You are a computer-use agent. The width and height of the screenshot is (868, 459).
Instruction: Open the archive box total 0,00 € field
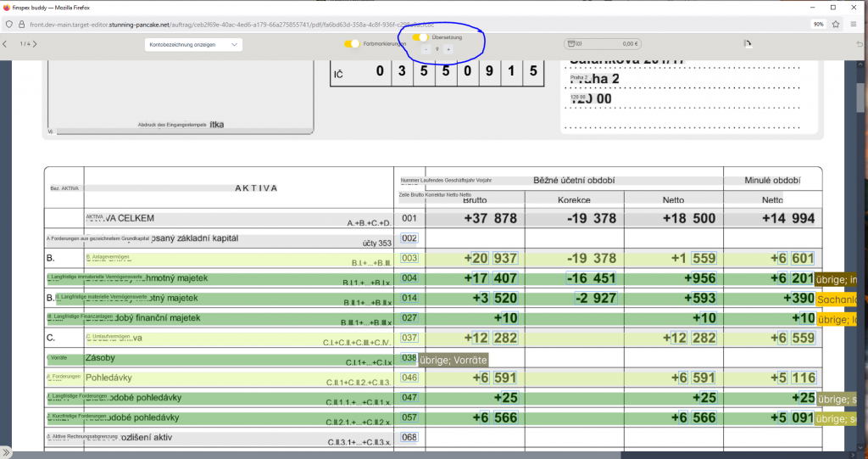[604, 43]
